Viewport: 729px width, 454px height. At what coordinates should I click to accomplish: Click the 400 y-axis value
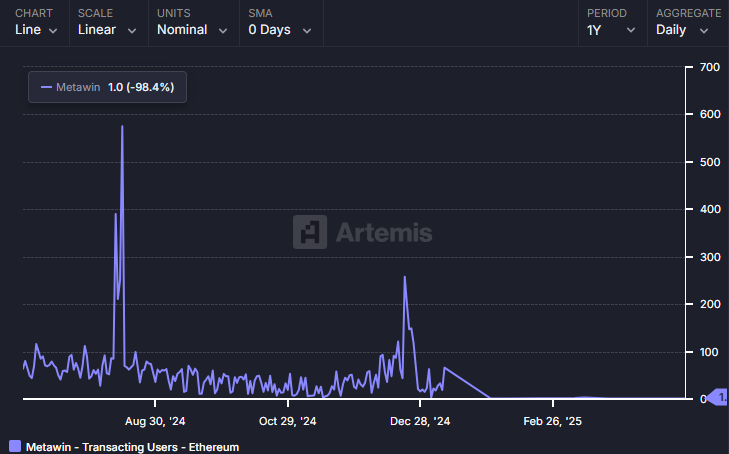tap(710, 209)
